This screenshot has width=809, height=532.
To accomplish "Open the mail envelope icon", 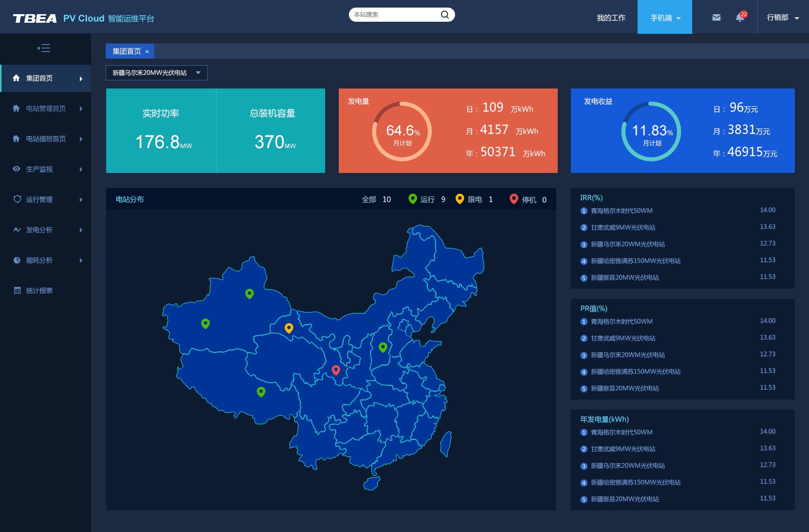I will (716, 18).
